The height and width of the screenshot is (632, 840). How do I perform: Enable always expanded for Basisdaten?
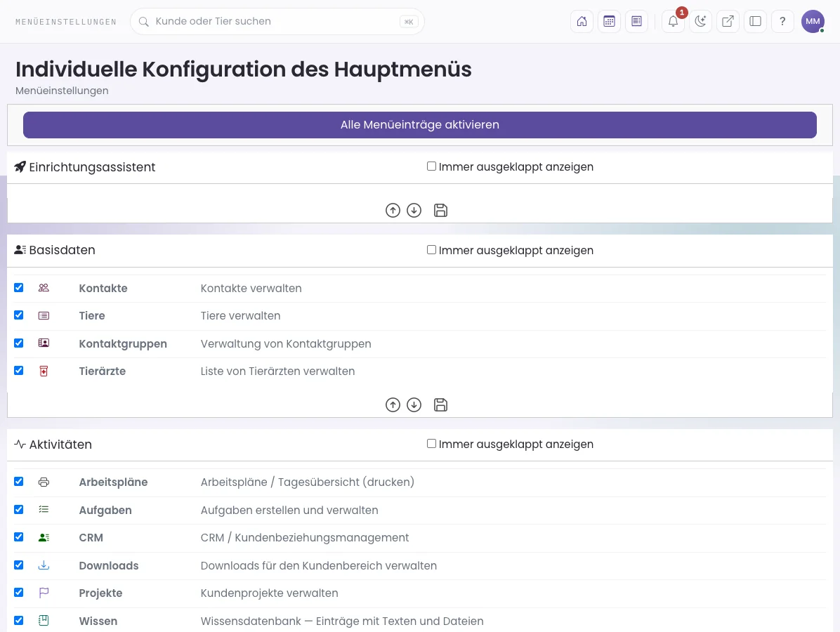[x=431, y=250]
